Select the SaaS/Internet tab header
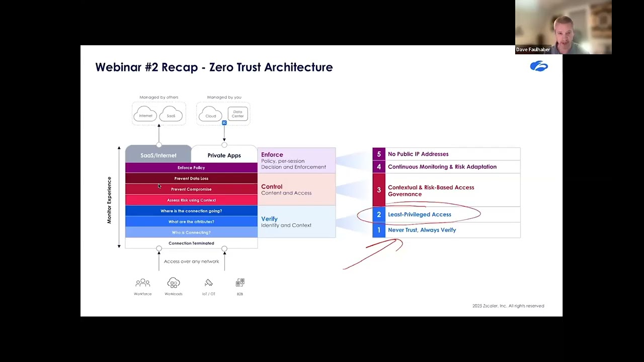This screenshot has width=644, height=362. [x=158, y=155]
